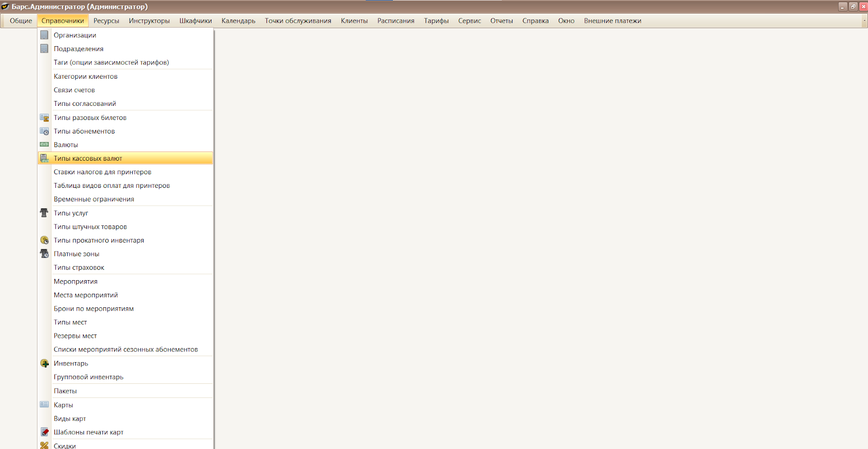Choose Типы услуг from the menu
Screen dimensions: 868x449
coord(125,213)
